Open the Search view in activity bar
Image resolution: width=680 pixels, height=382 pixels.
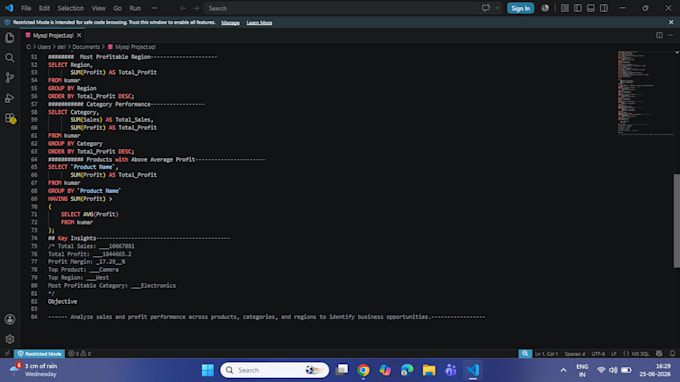point(10,58)
